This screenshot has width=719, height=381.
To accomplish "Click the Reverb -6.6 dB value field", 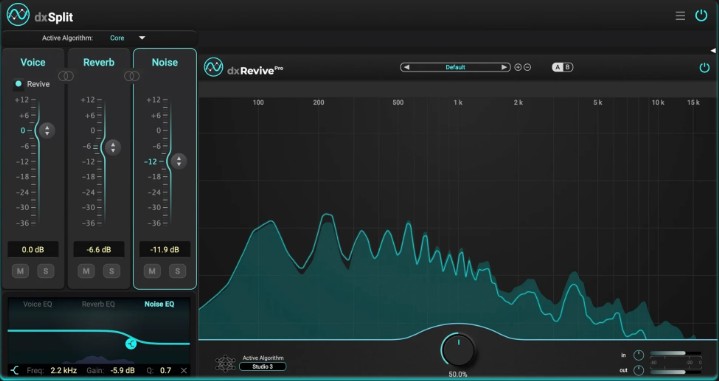I will [99, 249].
